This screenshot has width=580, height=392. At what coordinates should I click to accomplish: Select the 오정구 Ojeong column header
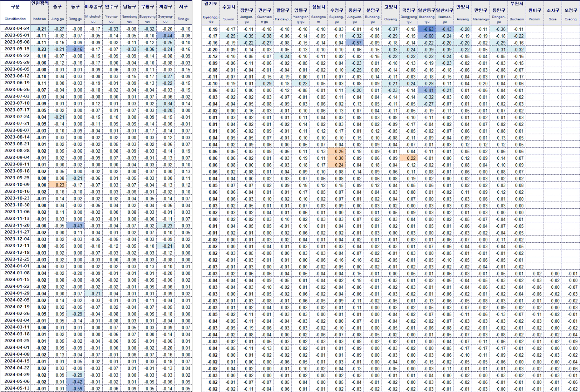tap(571, 13)
